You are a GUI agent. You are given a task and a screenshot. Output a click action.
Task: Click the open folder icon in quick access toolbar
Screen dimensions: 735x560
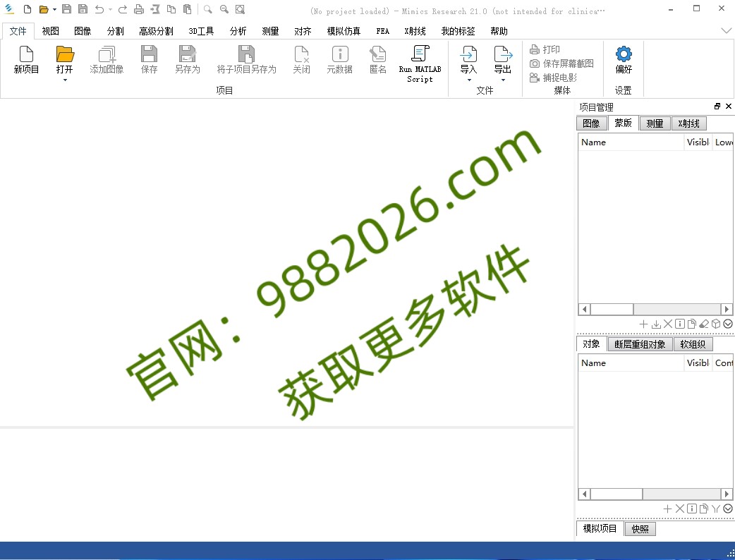tap(44, 9)
